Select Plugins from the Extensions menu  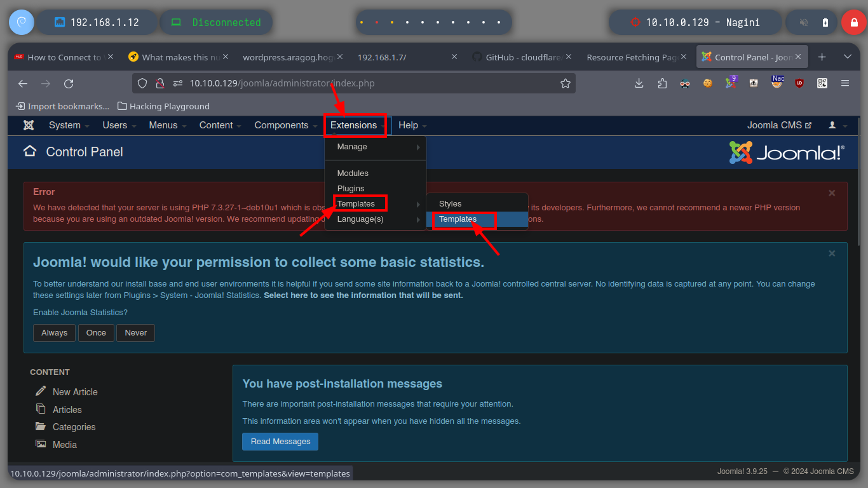point(351,189)
